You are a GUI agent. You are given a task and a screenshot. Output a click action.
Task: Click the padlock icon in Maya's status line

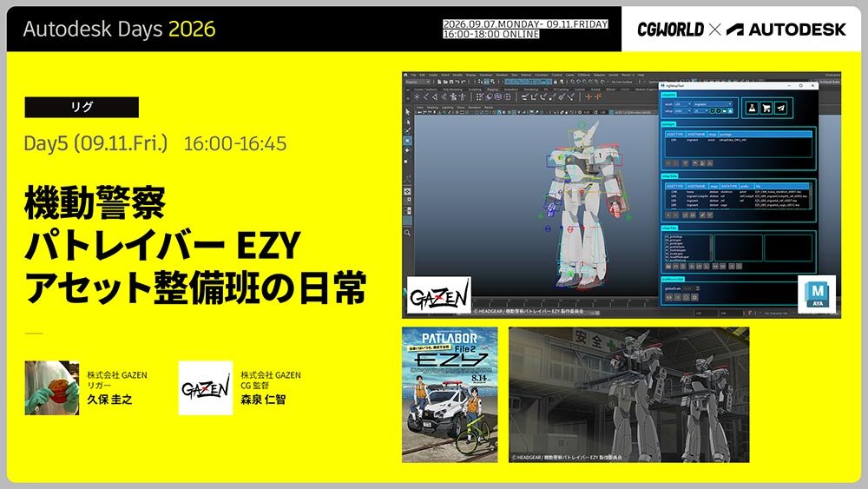pos(556,82)
